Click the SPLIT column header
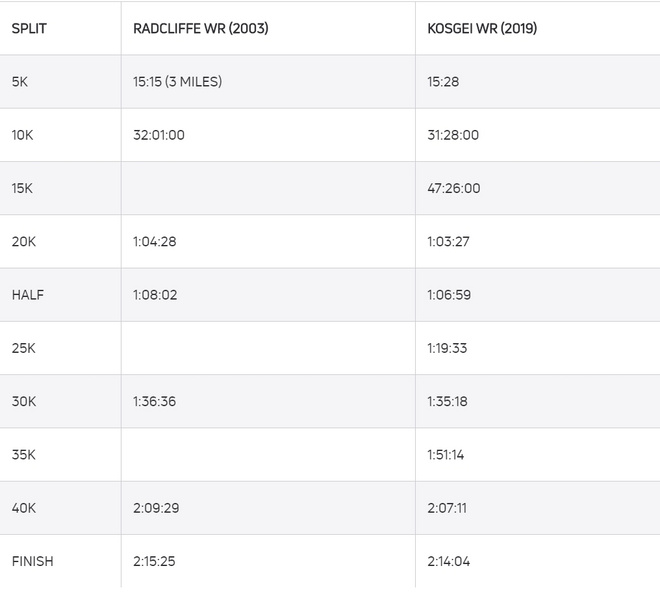 point(29,29)
